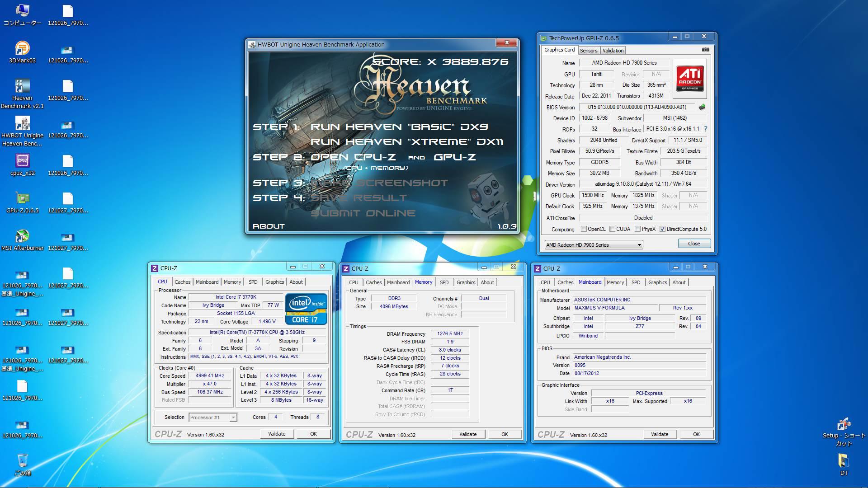Open the MSI Afterburner shortcut
The width and height of the screenshot is (868, 488).
22,240
